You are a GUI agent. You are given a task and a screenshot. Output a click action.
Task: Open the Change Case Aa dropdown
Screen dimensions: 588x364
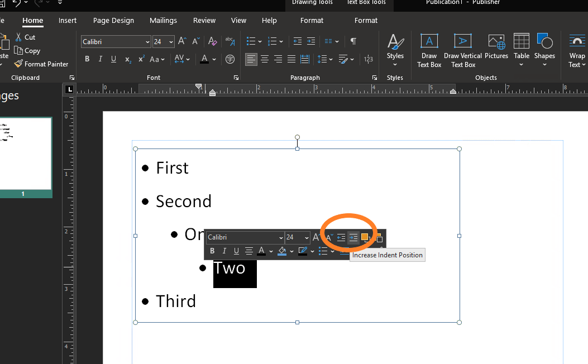coord(157,59)
